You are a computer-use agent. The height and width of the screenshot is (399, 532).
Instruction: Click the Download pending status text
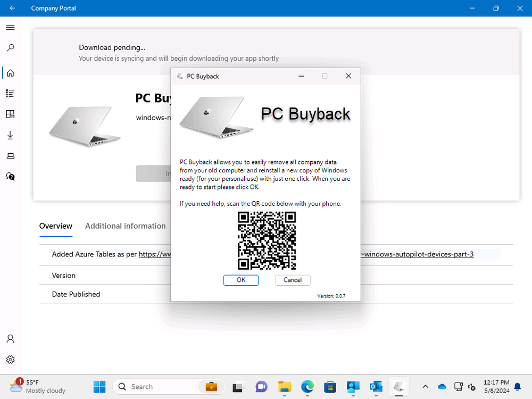click(112, 47)
